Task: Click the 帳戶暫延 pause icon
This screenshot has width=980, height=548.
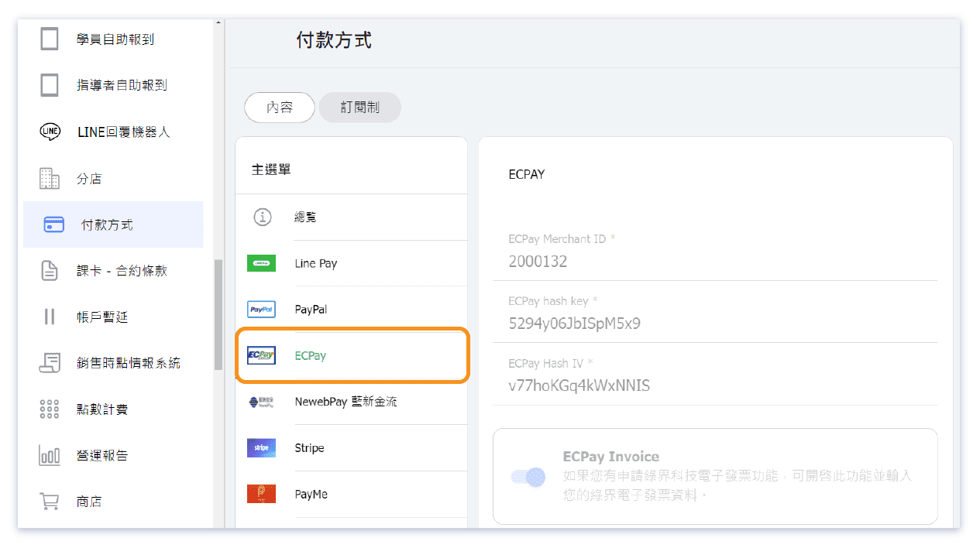Action: click(50, 317)
